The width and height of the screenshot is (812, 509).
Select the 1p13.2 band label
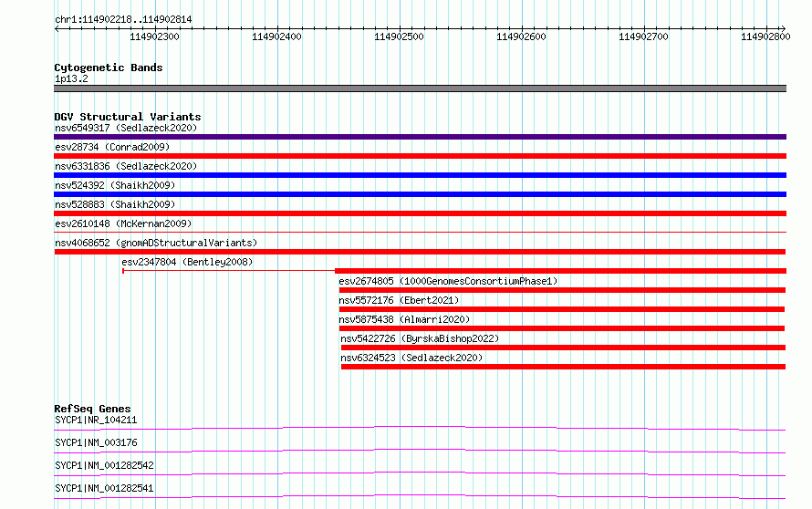[71, 78]
